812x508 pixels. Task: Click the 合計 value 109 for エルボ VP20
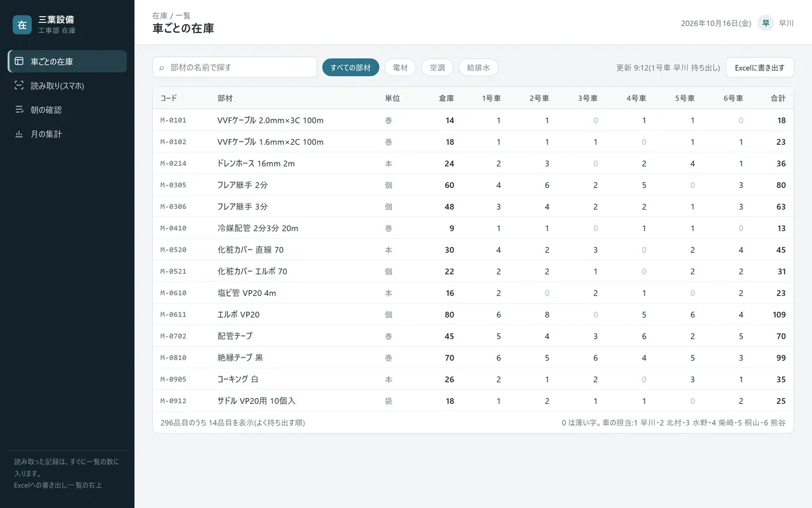[779, 314]
